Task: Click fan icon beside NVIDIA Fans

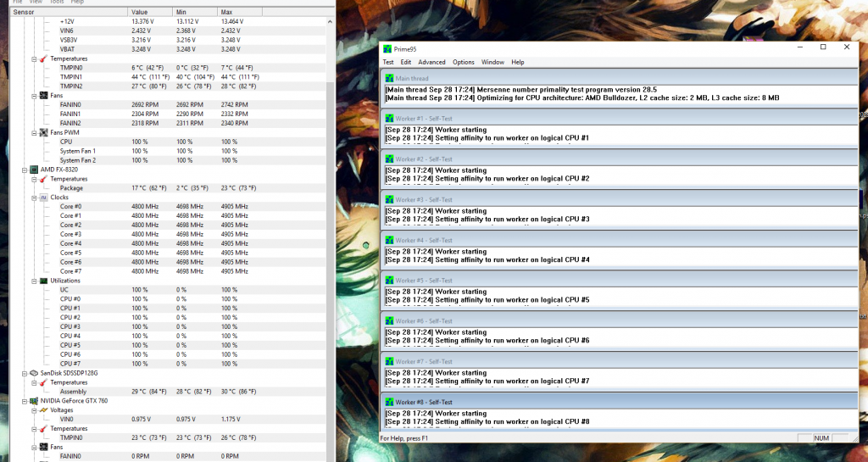Action: [44, 447]
